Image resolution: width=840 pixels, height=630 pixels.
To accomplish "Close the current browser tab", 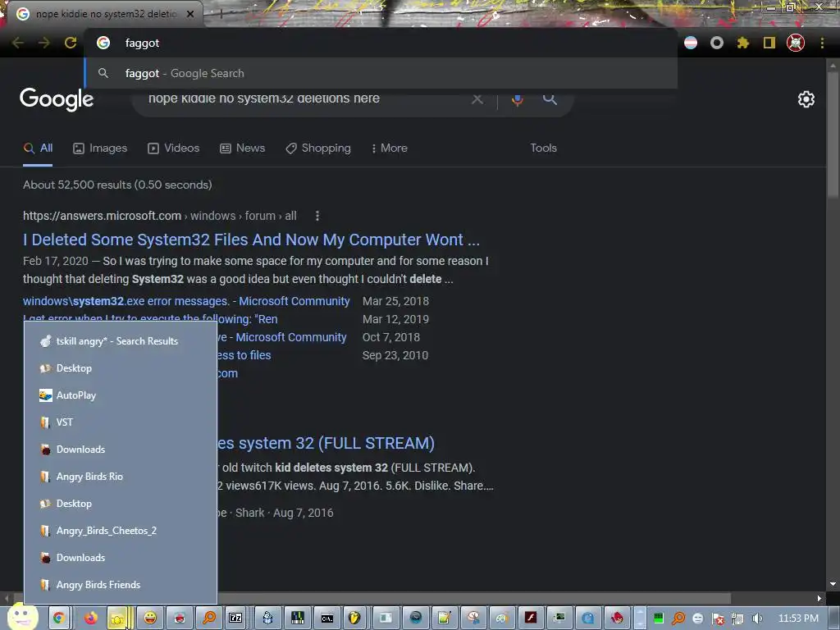I will (x=190, y=14).
